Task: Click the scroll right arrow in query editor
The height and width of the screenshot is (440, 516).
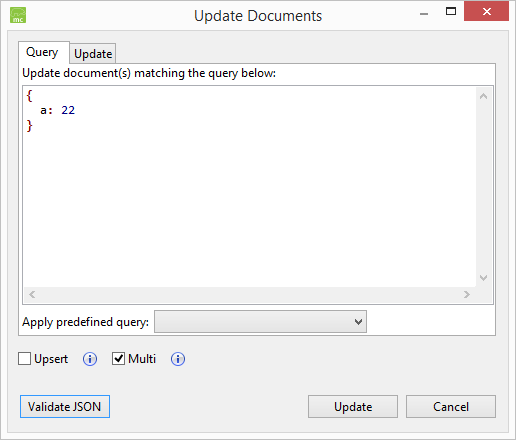Action: coord(467,294)
